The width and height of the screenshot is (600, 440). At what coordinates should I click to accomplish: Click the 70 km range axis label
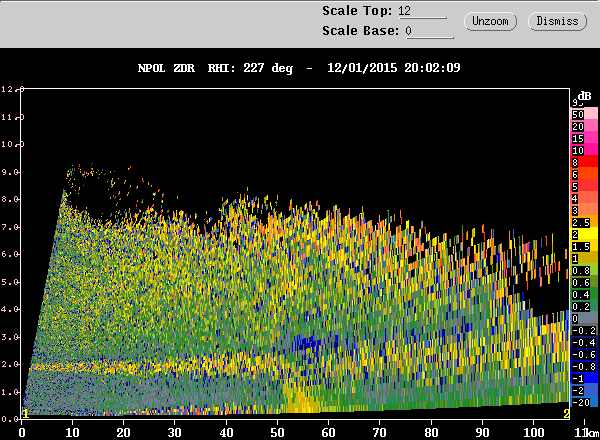click(x=380, y=433)
